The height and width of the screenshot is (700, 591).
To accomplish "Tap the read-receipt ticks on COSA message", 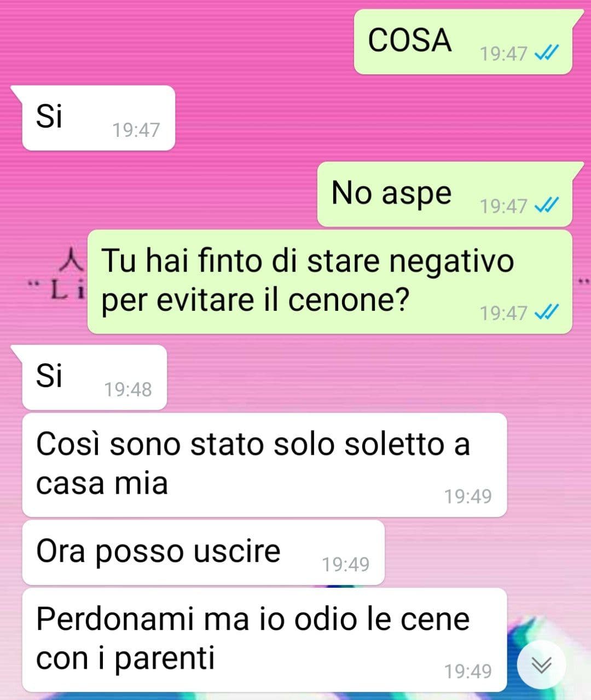I will pos(546,53).
